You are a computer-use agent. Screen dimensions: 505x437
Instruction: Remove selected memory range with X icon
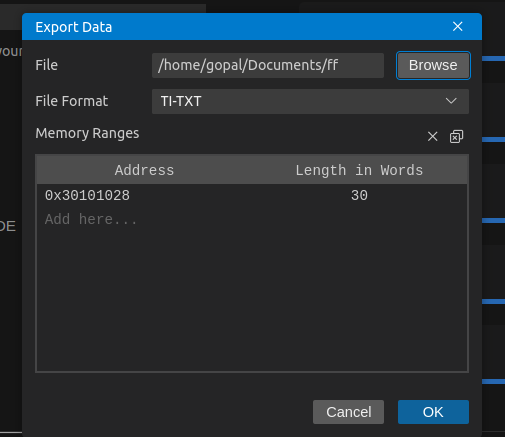click(x=432, y=136)
